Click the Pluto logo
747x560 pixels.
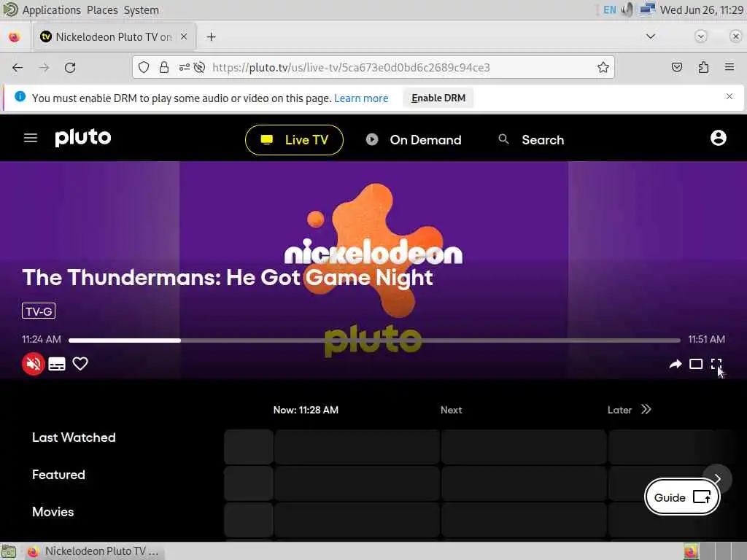83,138
